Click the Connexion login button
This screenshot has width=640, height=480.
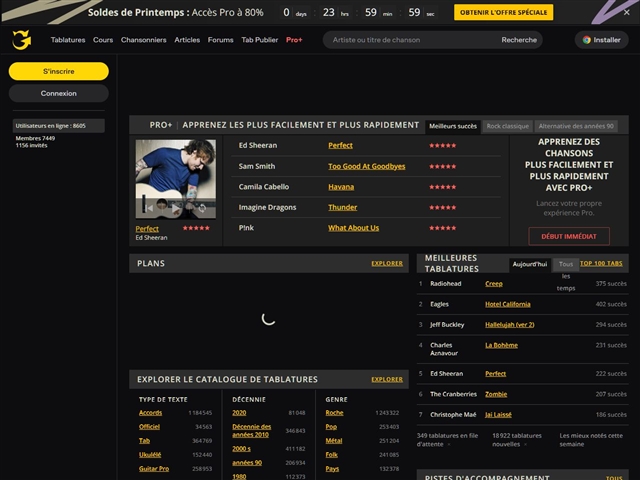(x=59, y=93)
